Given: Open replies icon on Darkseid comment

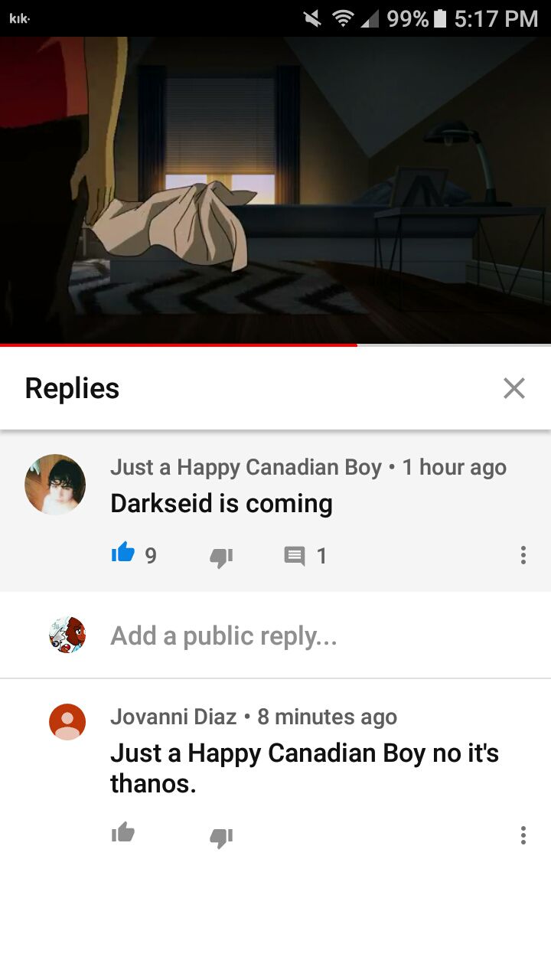Looking at the screenshot, I should pyautogui.click(x=295, y=556).
